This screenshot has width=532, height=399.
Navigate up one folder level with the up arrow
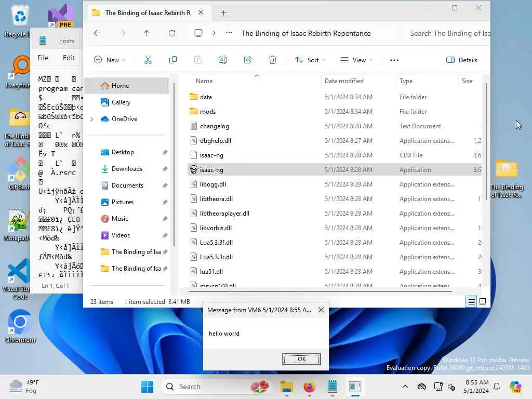[147, 33]
